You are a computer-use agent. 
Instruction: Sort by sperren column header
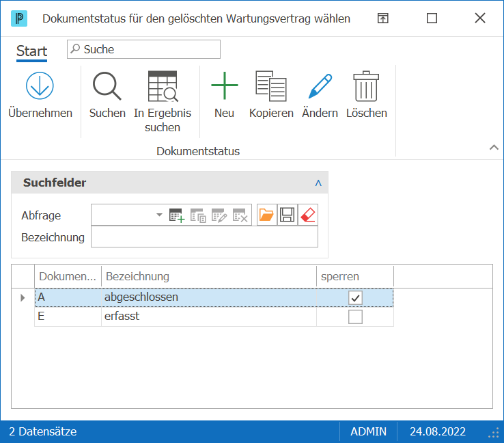pos(355,276)
